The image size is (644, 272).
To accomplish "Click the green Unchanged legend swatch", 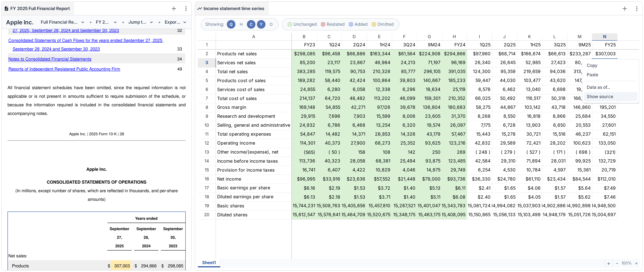I will [x=290, y=24].
